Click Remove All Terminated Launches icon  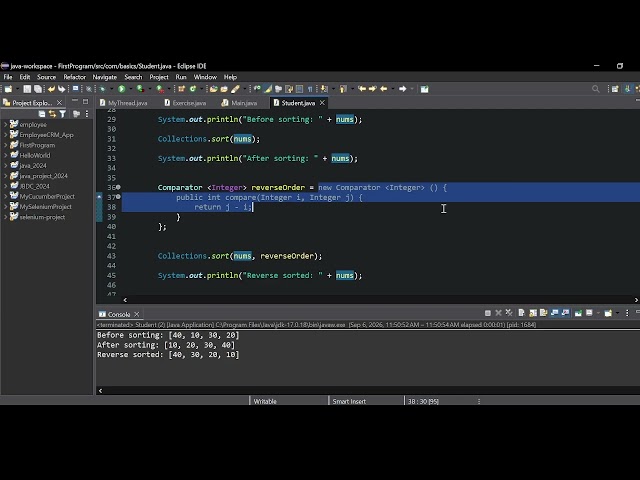pyautogui.click(x=509, y=313)
